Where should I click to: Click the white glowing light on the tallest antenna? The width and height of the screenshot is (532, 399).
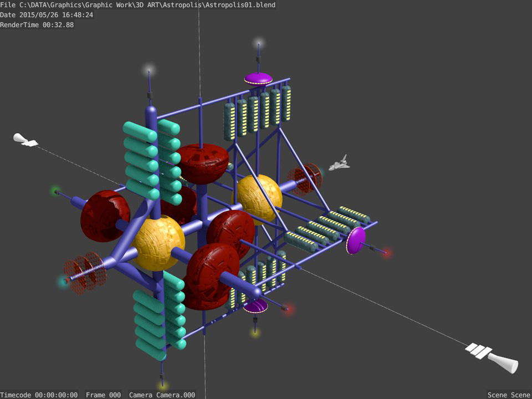(x=259, y=44)
